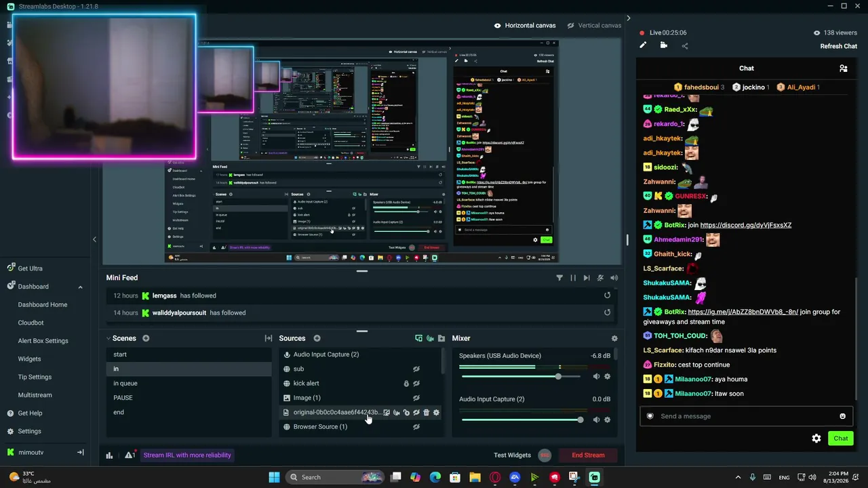Screen dimensions: 868x488
Task: Collapse the Dashboard menu section
Action: click(x=80, y=287)
